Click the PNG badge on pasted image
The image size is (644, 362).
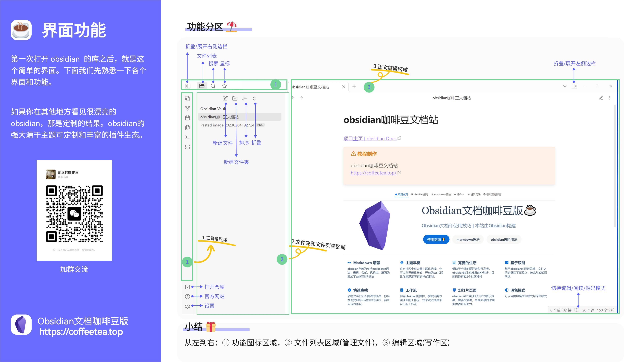260,125
